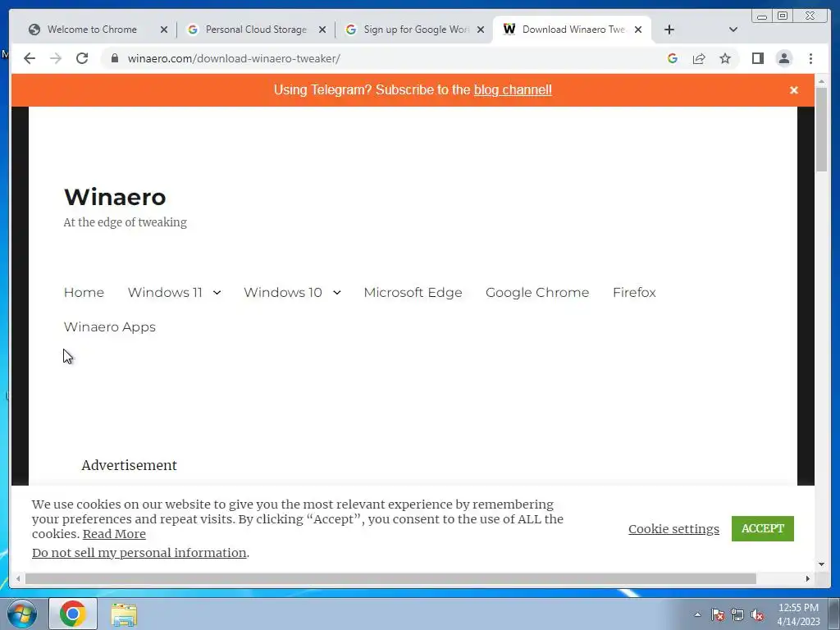The image size is (840, 630).
Task: Open the Windows Start menu
Action: (x=21, y=614)
